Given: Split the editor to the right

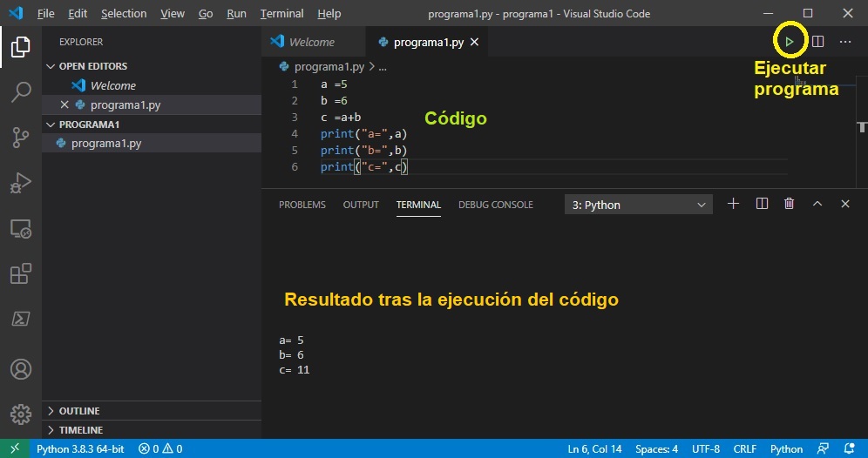Looking at the screenshot, I should [x=817, y=41].
